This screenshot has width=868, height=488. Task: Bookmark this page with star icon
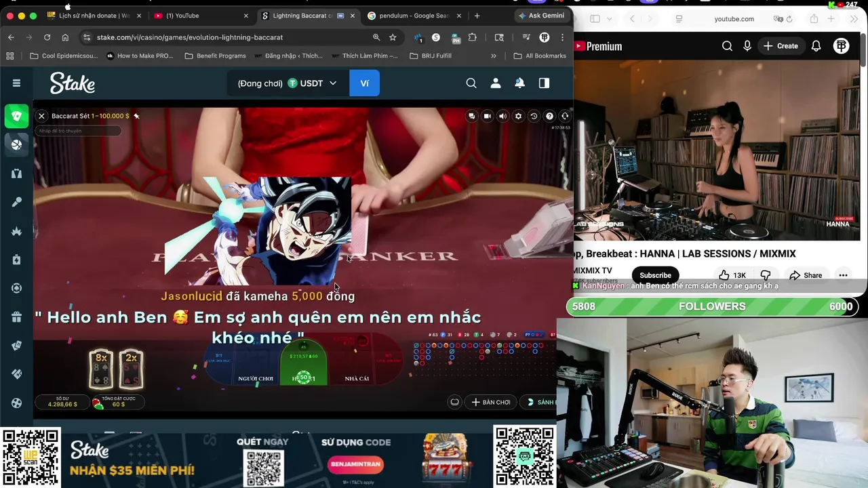pyautogui.click(x=393, y=37)
